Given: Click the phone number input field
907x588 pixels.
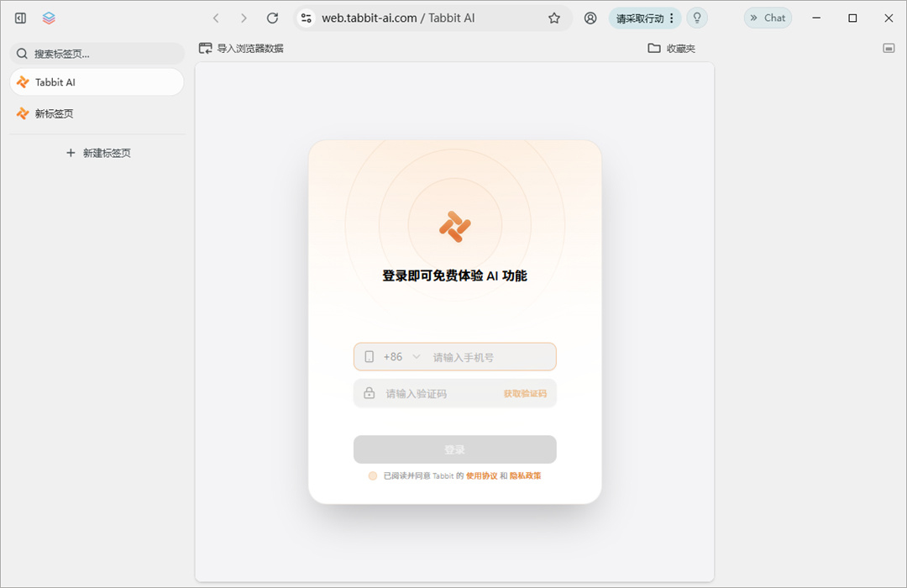Looking at the screenshot, I should coord(483,356).
